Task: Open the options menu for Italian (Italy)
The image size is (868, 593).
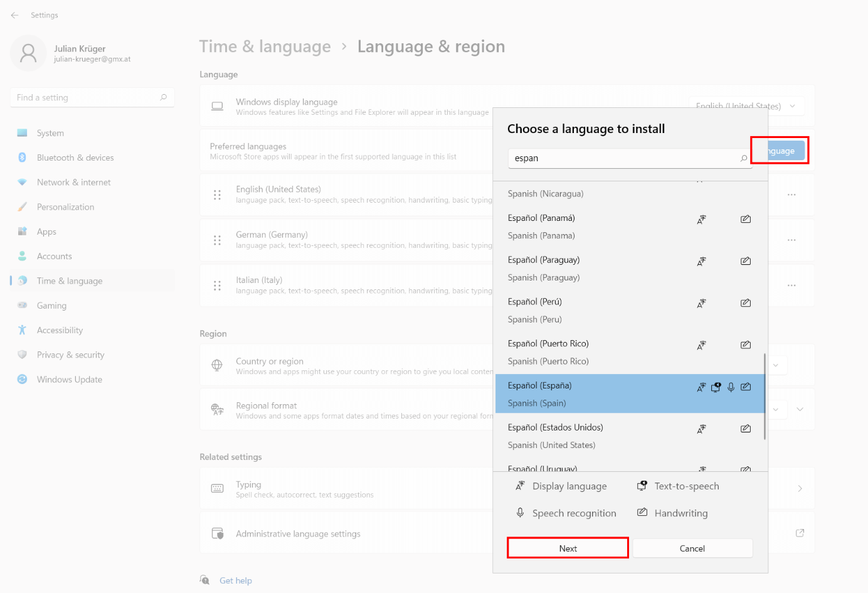Action: (791, 286)
